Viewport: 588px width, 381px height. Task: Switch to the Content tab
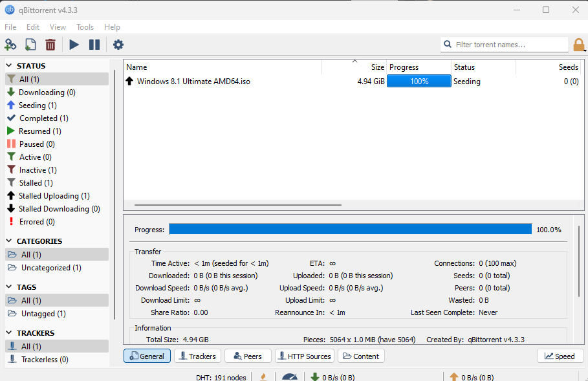pos(361,356)
